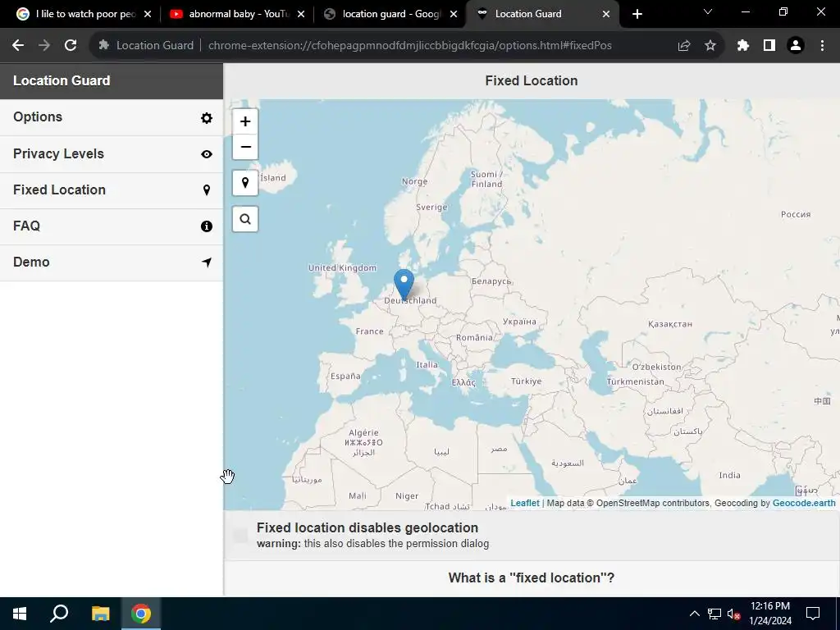Click the Leaflet attribution link
The height and width of the screenshot is (630, 840).
click(524, 503)
